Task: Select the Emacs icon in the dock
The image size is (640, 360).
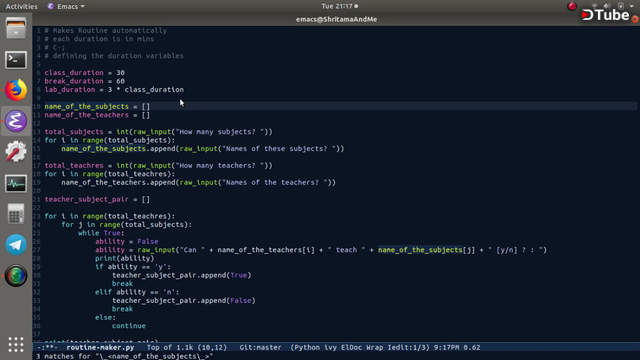Action: coord(16,121)
